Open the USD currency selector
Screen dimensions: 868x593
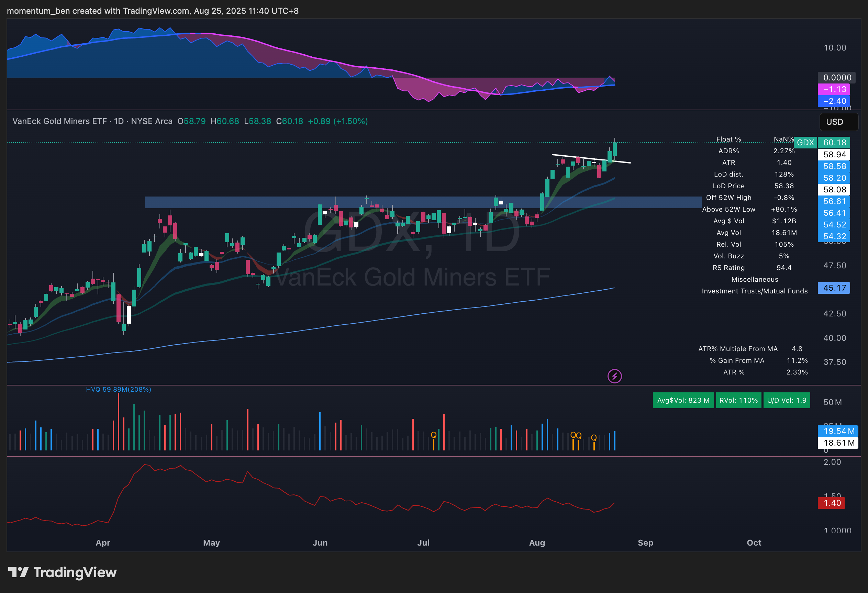(838, 122)
